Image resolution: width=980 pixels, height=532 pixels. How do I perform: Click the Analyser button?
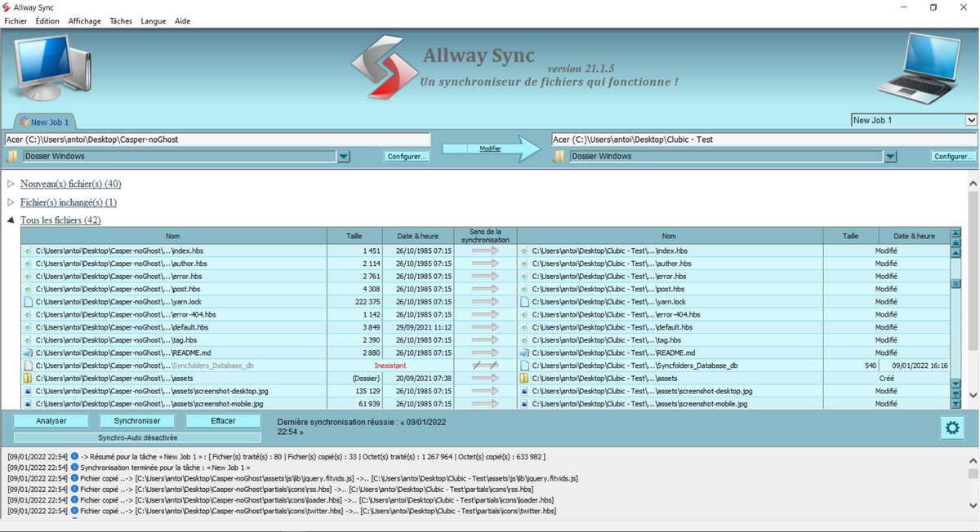click(x=51, y=421)
